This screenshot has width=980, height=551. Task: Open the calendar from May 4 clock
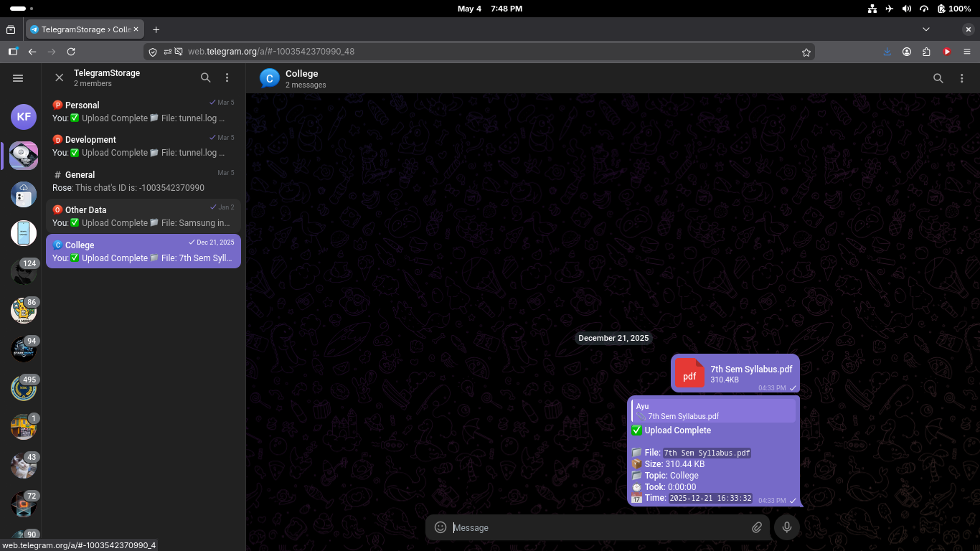coord(490,9)
